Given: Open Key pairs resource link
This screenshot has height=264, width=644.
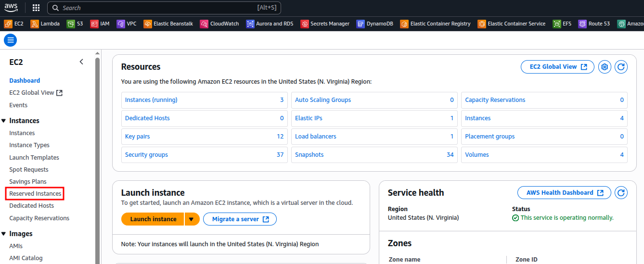Looking at the screenshot, I should pos(138,137).
